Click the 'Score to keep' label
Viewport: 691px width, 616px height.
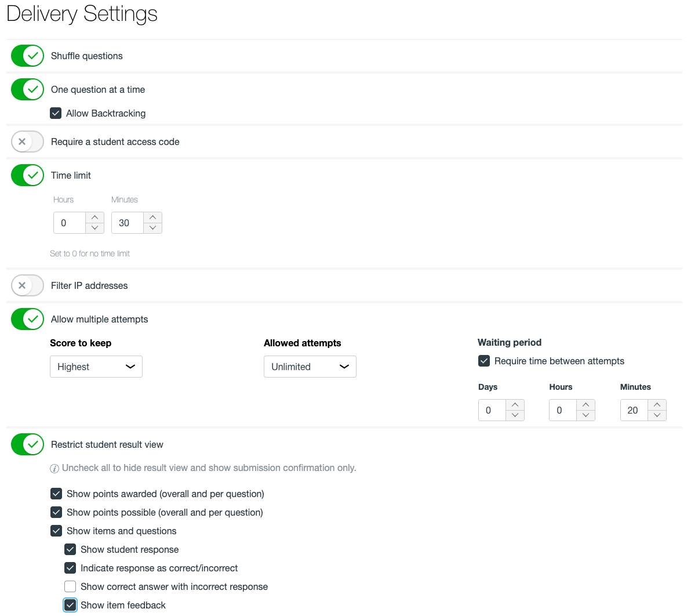81,343
